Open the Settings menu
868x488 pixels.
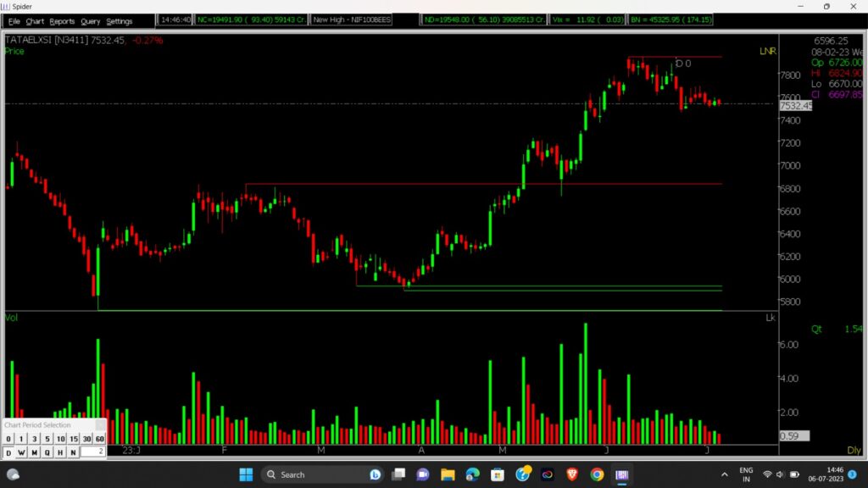click(x=119, y=21)
